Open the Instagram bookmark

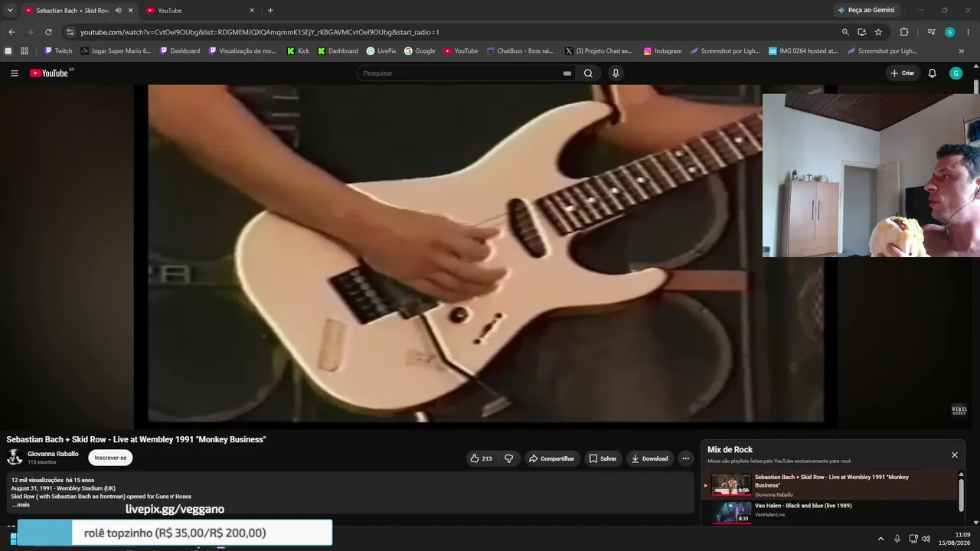662,51
